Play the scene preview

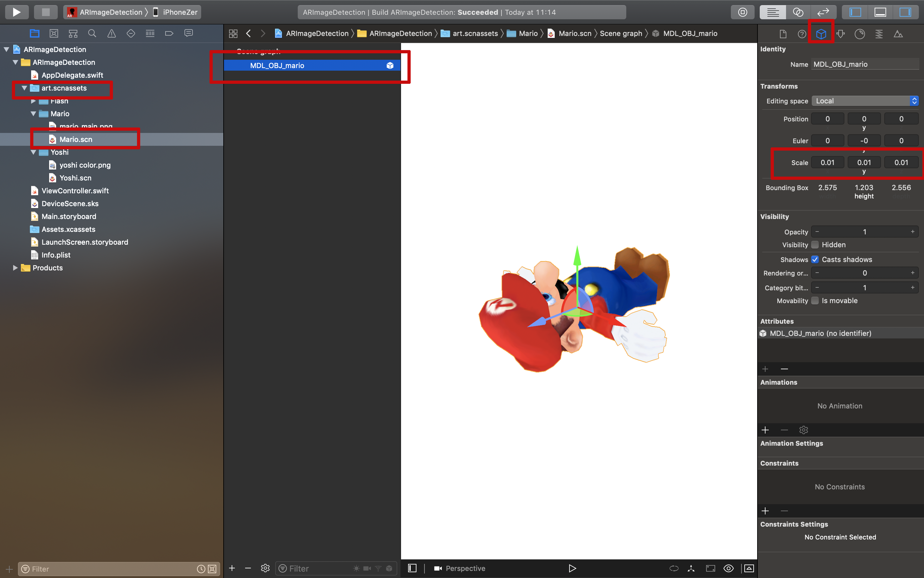pyautogui.click(x=572, y=568)
